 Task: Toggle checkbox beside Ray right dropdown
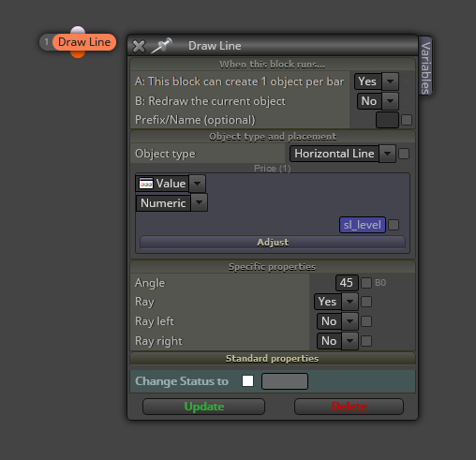(x=366, y=341)
